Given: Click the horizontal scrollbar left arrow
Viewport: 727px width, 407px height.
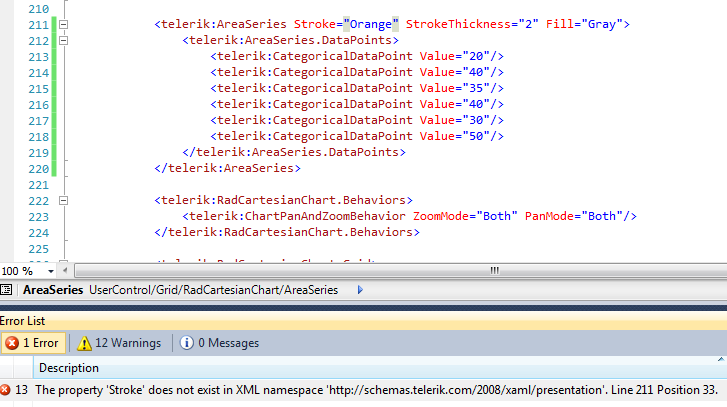Looking at the screenshot, I should (x=65, y=270).
